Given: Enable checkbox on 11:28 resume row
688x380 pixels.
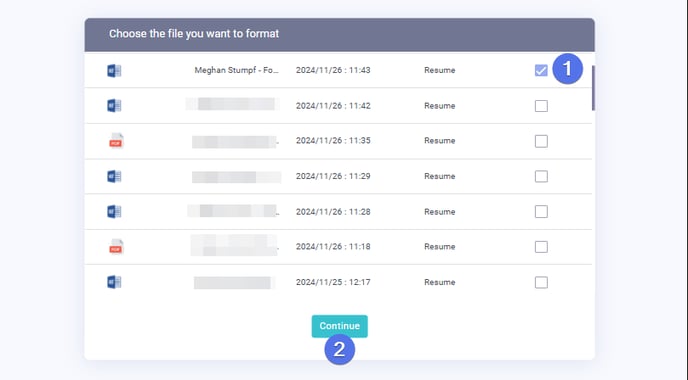Looking at the screenshot, I should (541, 212).
